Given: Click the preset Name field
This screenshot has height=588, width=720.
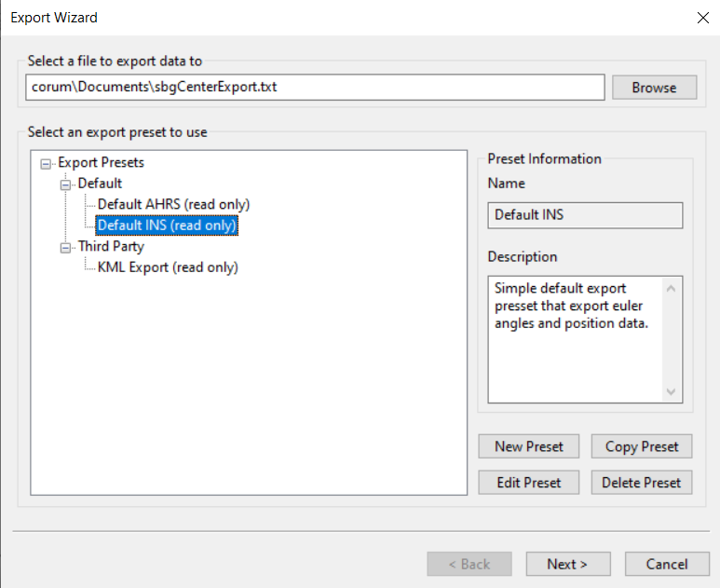Looking at the screenshot, I should pos(585,215).
